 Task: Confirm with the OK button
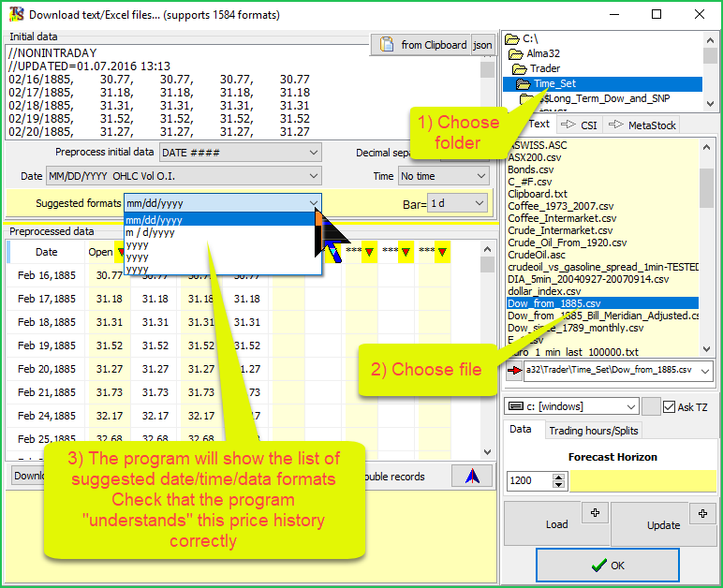click(x=607, y=566)
